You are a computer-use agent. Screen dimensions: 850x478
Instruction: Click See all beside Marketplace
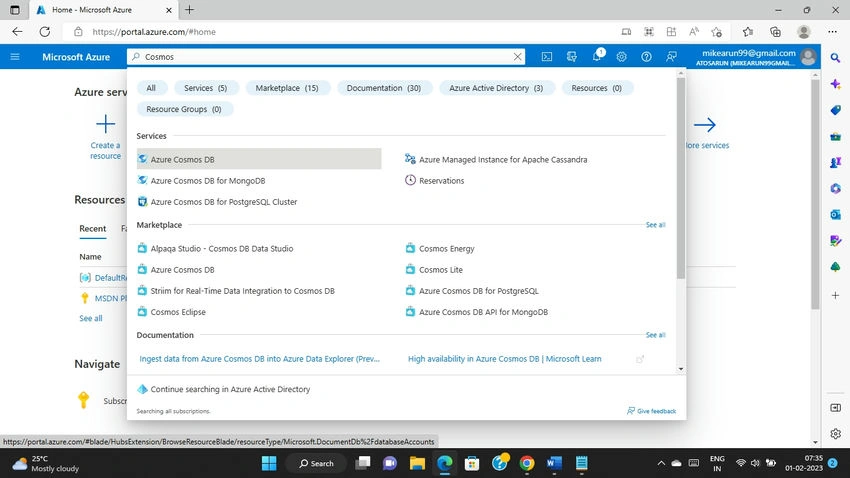click(655, 225)
